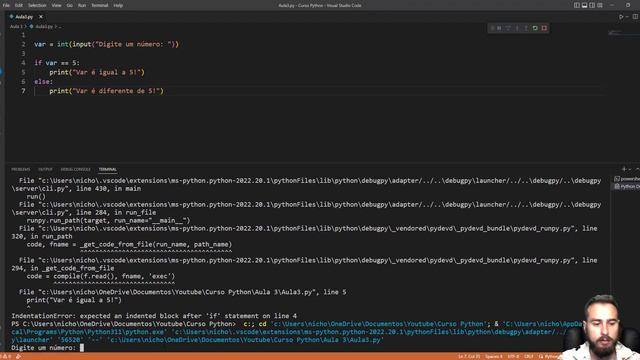Select the Python Debug terminal entry

coord(627,187)
